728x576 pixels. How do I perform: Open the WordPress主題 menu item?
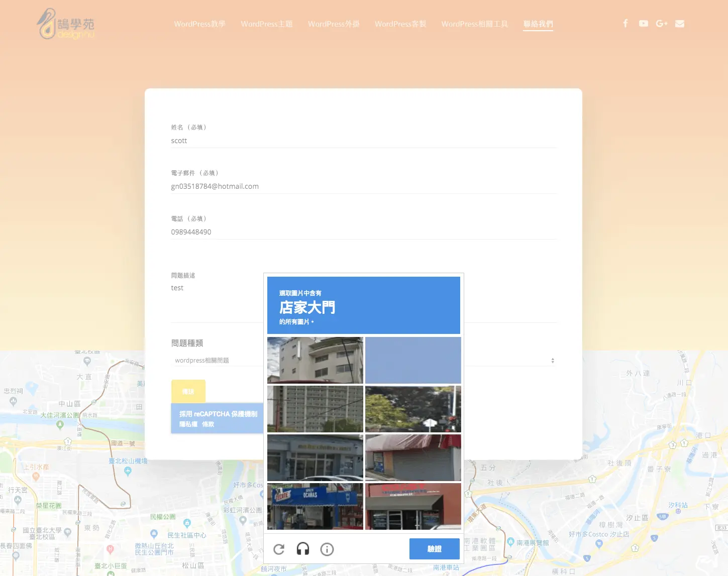267,24
